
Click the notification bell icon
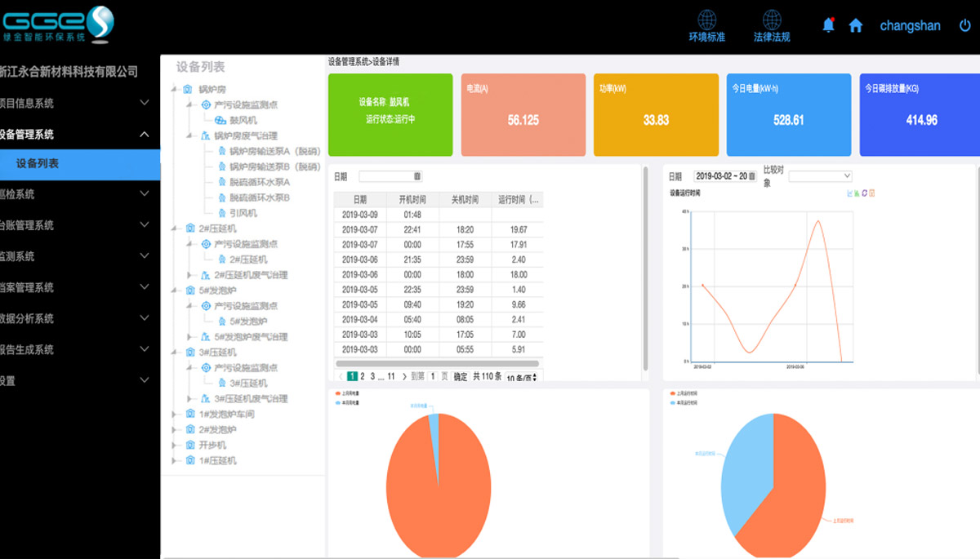[x=828, y=25]
